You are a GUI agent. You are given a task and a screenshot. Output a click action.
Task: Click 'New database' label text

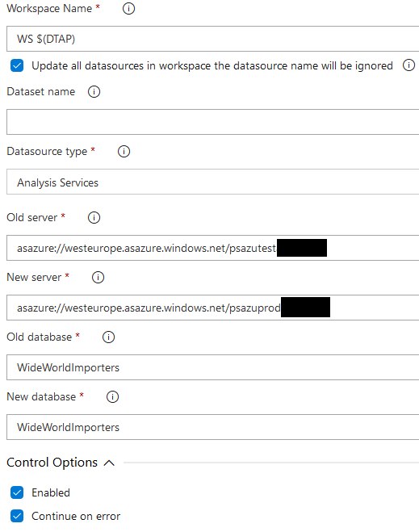pos(41,396)
